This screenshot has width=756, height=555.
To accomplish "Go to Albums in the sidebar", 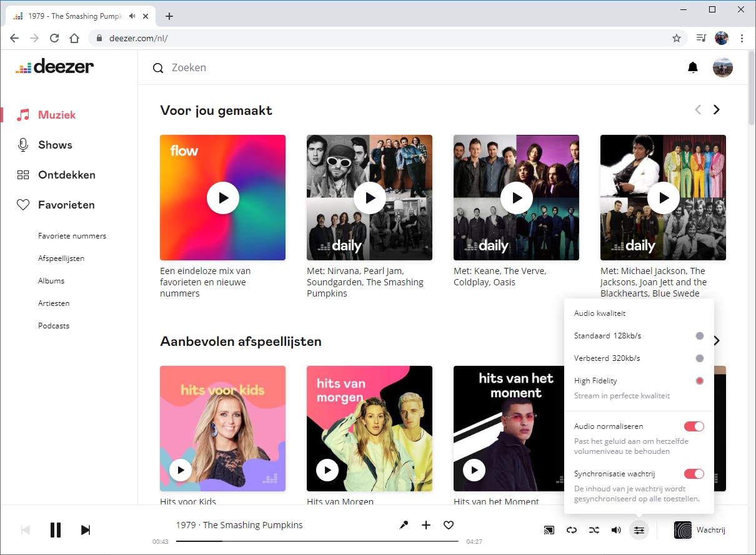I will pyautogui.click(x=51, y=281).
